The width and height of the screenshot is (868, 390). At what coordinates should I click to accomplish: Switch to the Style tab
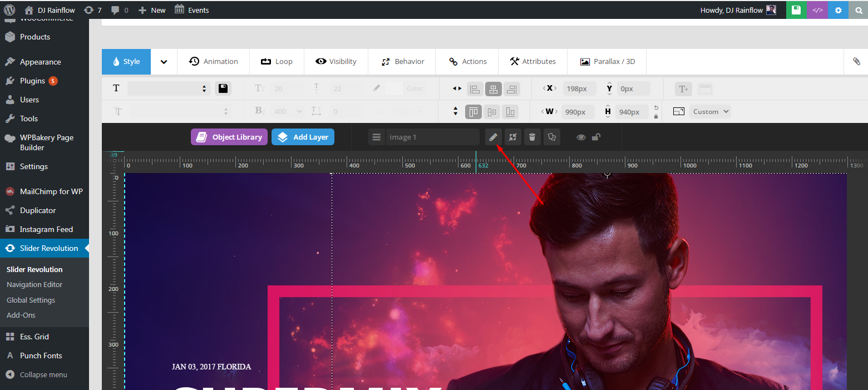point(126,61)
